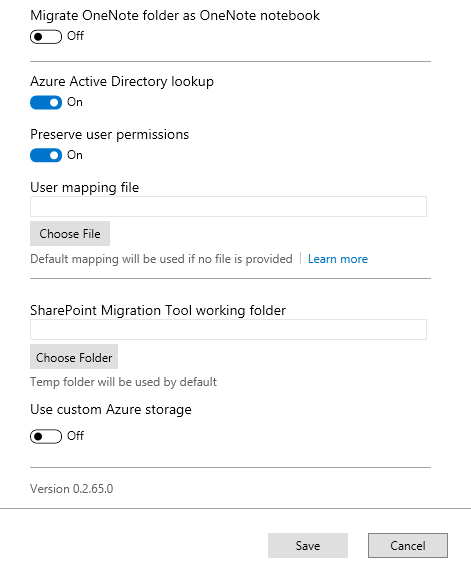Viewport: 471px width, 567px height.
Task: Select the Version 0.2.65.0 text
Action: (x=72, y=489)
